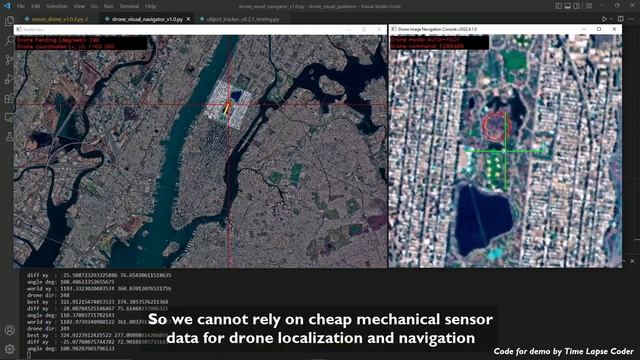Click the red crosshair center in World View

(229, 104)
